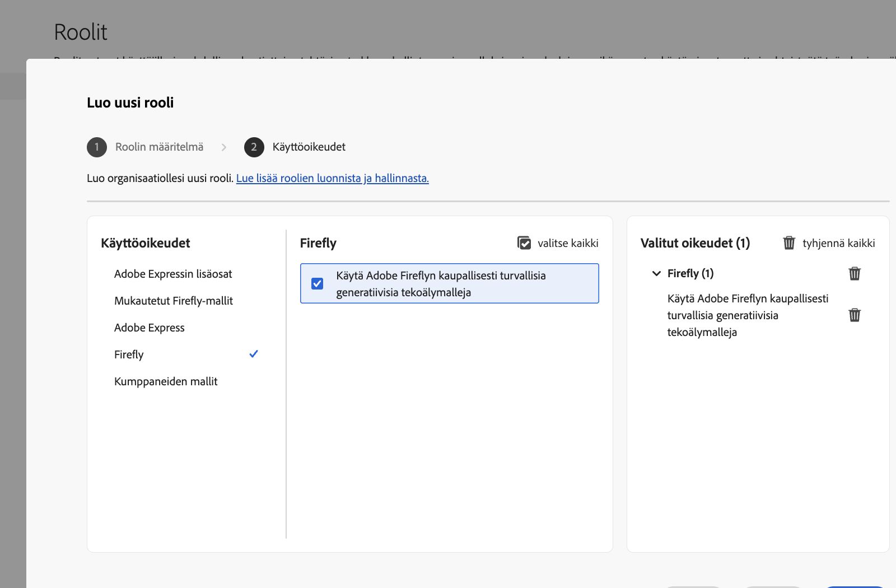The width and height of the screenshot is (896, 588).
Task: Click the blue checkmark next to Firefly
Action: coord(254,354)
